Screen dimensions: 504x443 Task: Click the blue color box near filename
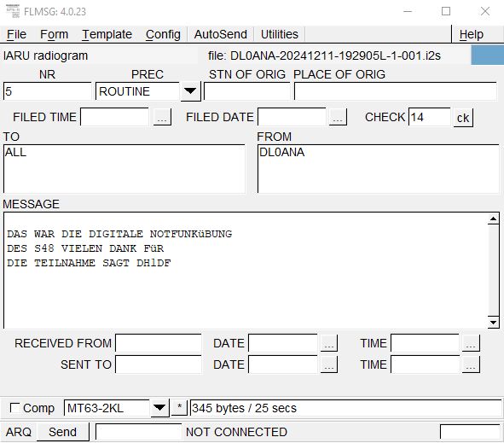487,55
